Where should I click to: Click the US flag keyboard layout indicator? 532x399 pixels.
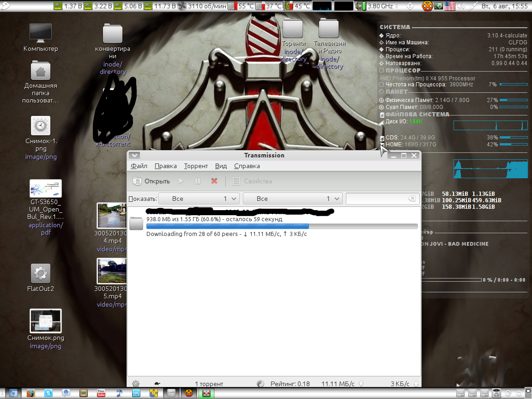point(450,6)
